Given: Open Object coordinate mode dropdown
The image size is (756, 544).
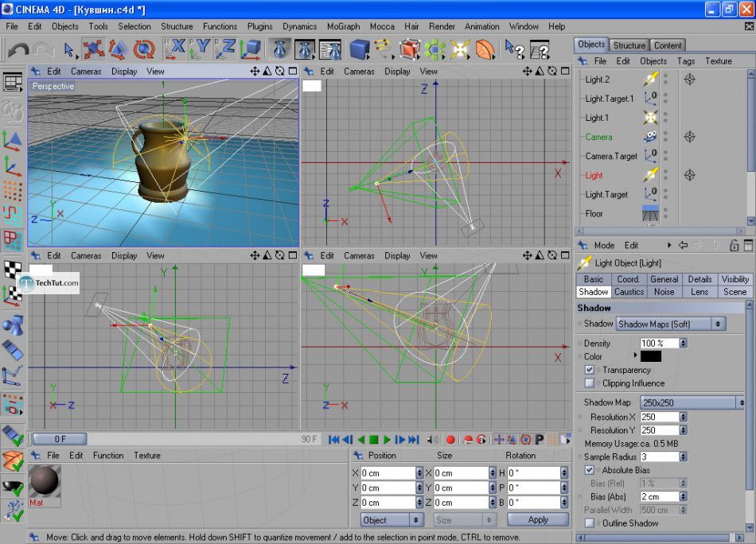Looking at the screenshot, I should click(392, 520).
